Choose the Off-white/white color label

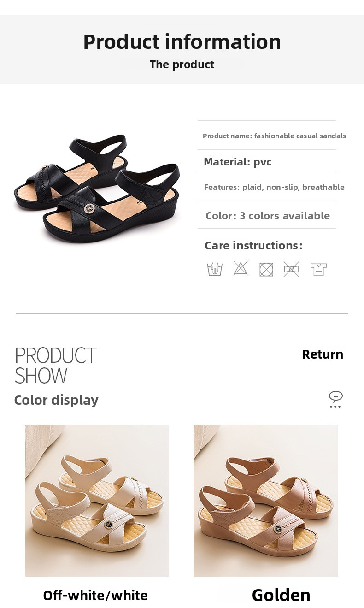tap(95, 596)
